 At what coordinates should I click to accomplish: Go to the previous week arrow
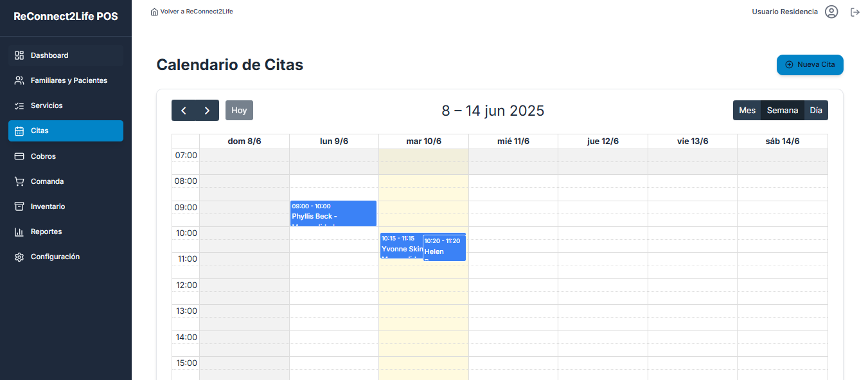click(x=184, y=110)
